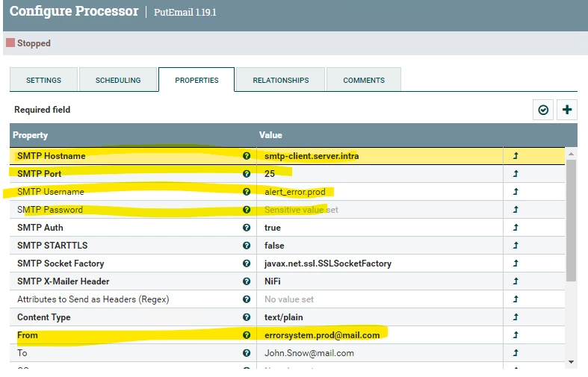Screen dimensions: 588x377
Task: Click help icon for SMTP Socket Factory
Action: coord(247,264)
